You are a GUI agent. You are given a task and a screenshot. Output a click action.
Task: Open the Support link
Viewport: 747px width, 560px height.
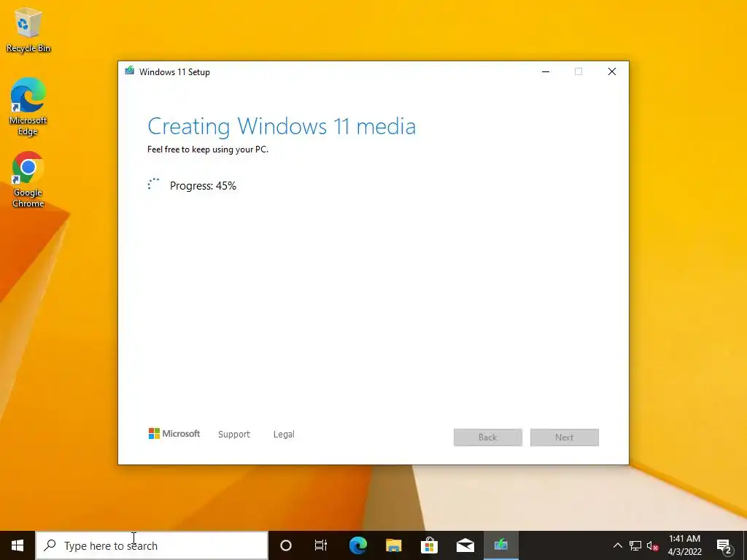pos(234,435)
